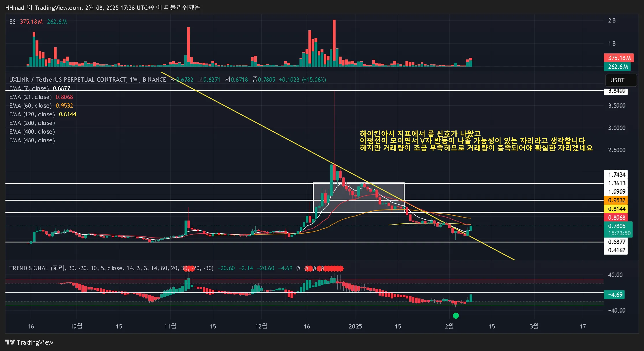Click the 17 date axis label

pos(583,326)
